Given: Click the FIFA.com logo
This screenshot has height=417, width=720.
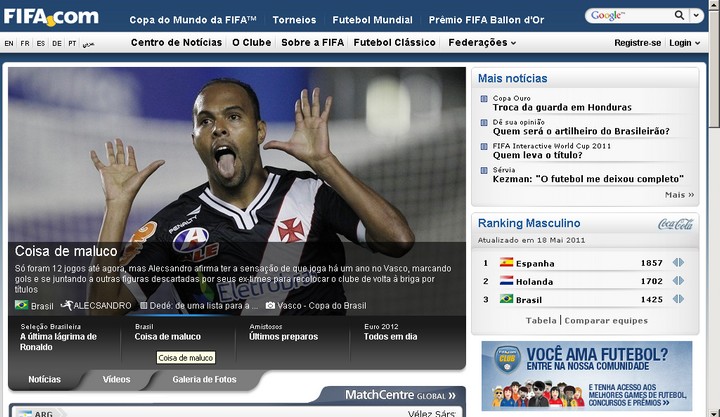Looking at the screenshot, I should click(51, 17).
